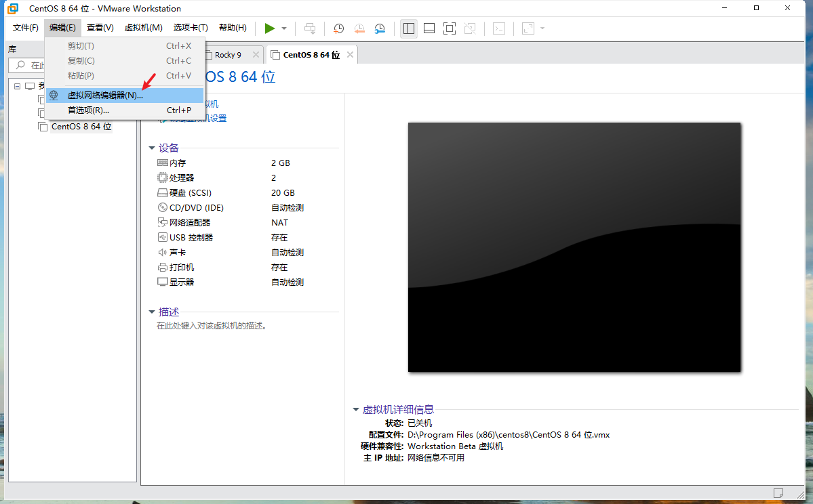The height and width of the screenshot is (504, 813).
Task: Open 处理器 processor device settings
Action: (x=182, y=177)
